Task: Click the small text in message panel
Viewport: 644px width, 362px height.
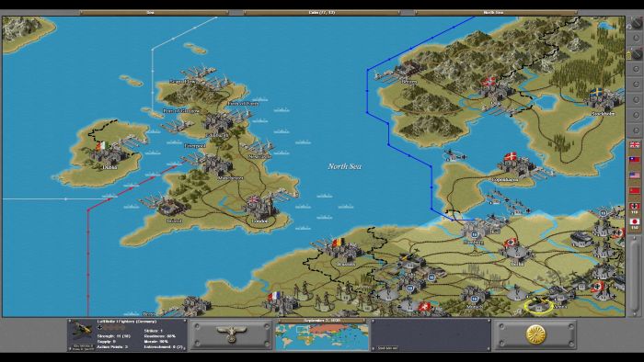Action: (387, 348)
